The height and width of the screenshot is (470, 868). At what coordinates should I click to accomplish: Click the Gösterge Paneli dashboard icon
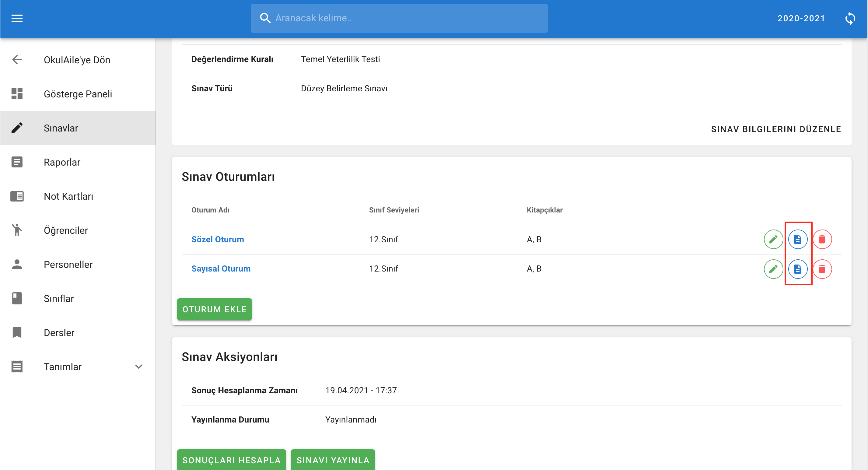tap(17, 94)
